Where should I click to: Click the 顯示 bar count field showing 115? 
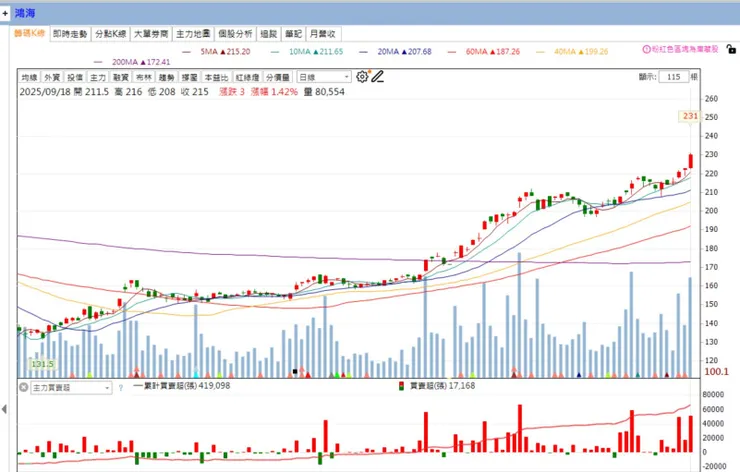pos(674,77)
